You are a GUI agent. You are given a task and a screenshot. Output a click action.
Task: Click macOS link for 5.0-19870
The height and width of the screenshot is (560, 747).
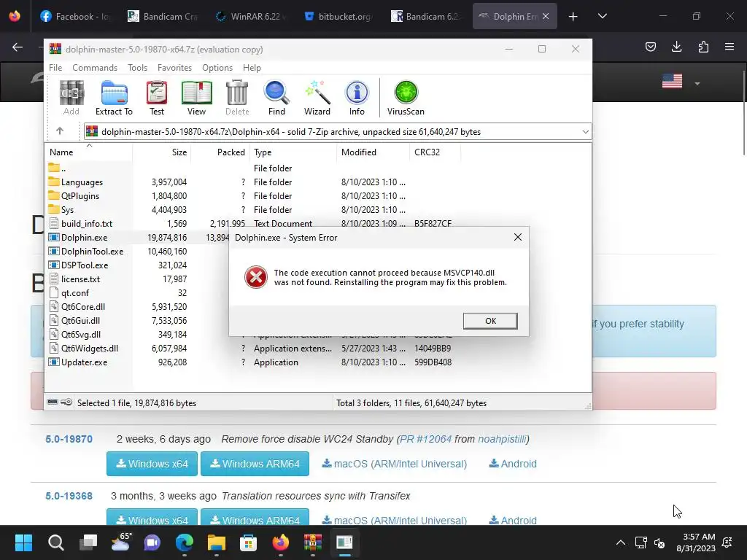coord(395,464)
